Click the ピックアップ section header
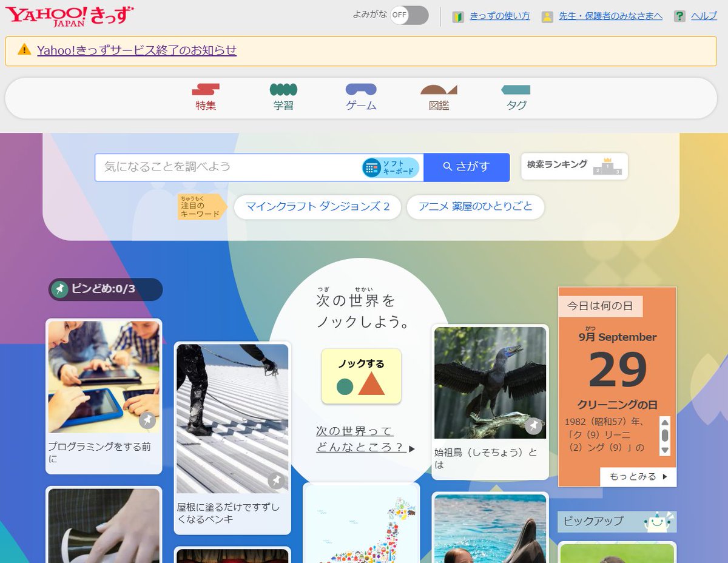 pyautogui.click(x=617, y=521)
